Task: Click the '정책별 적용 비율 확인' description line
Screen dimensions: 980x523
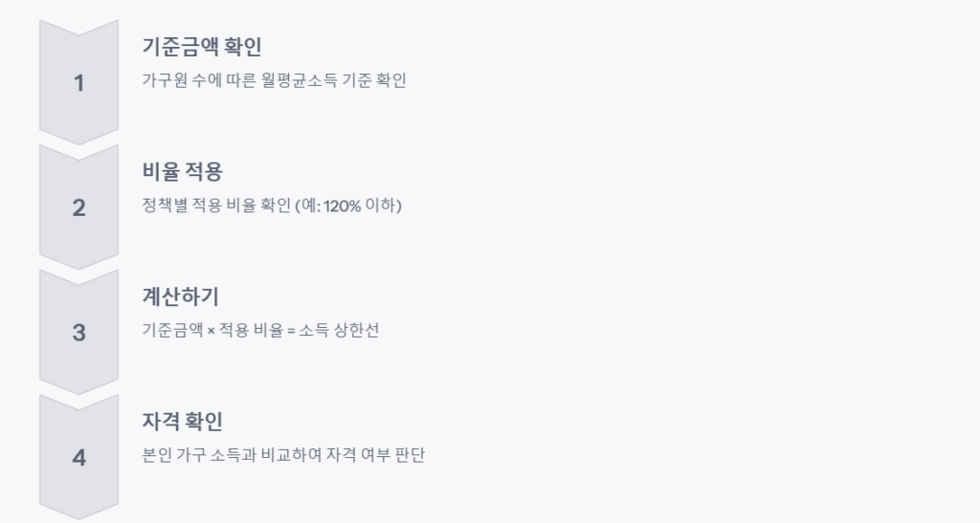Action: click(x=228, y=206)
